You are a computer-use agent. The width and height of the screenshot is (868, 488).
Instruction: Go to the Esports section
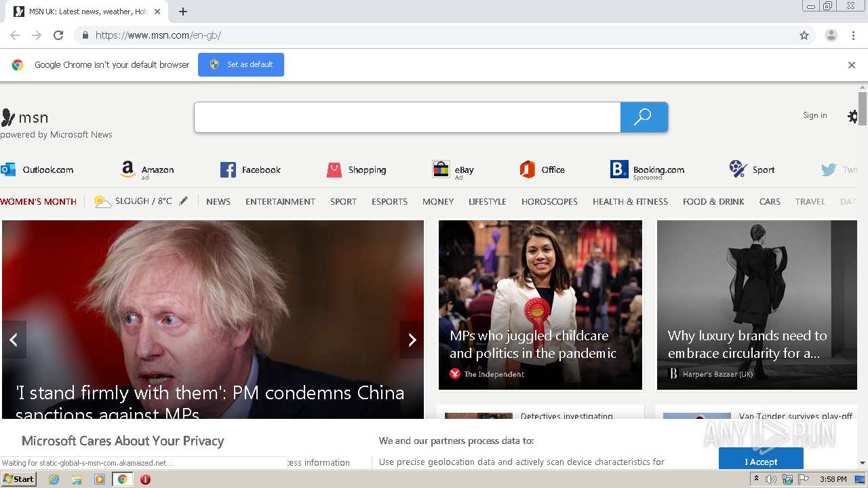coord(389,201)
